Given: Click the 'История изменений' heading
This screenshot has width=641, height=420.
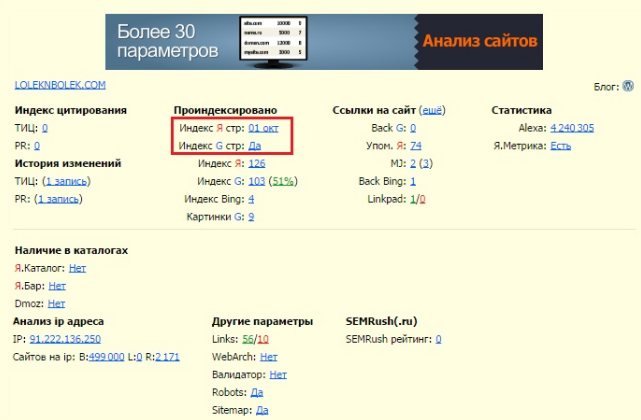Looking at the screenshot, I should click(x=68, y=164).
